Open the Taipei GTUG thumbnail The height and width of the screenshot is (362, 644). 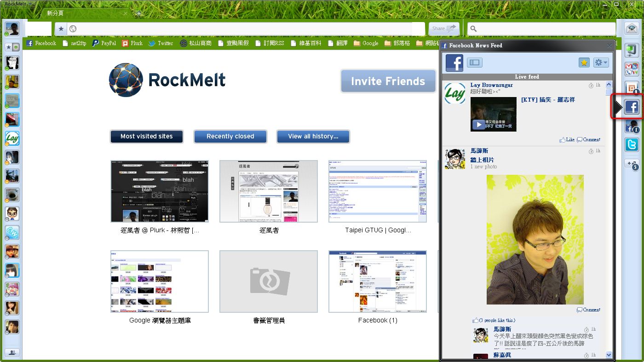tap(378, 191)
